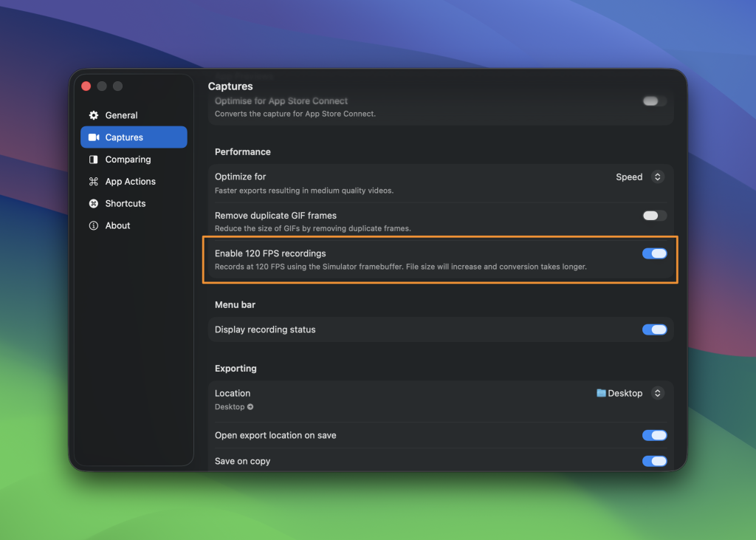Click the Comparing split-view icon
This screenshot has height=540, width=756.
94,160
